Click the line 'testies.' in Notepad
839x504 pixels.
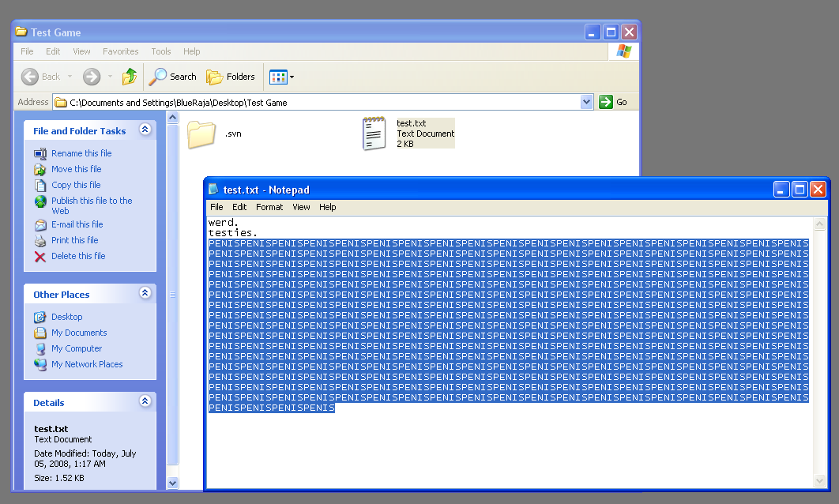pyautogui.click(x=233, y=233)
